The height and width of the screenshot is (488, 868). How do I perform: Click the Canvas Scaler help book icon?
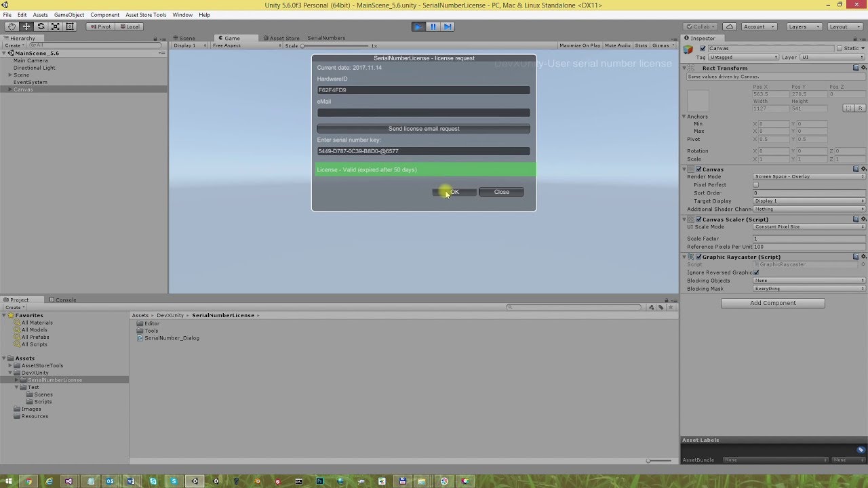pos(856,219)
